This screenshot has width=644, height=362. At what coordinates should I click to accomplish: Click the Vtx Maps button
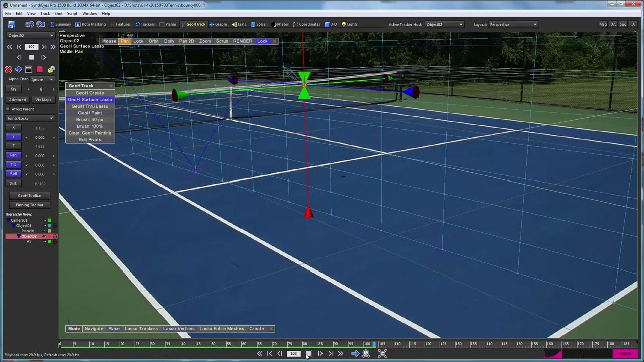click(x=43, y=100)
